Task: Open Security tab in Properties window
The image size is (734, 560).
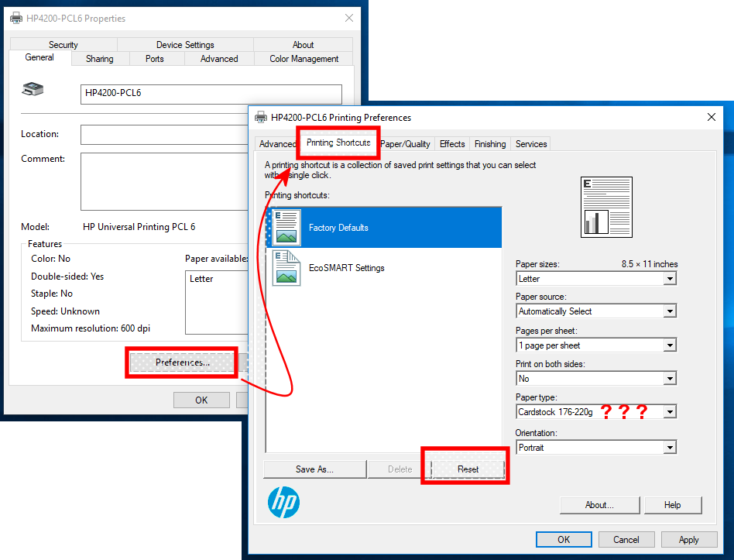Action: [63, 44]
